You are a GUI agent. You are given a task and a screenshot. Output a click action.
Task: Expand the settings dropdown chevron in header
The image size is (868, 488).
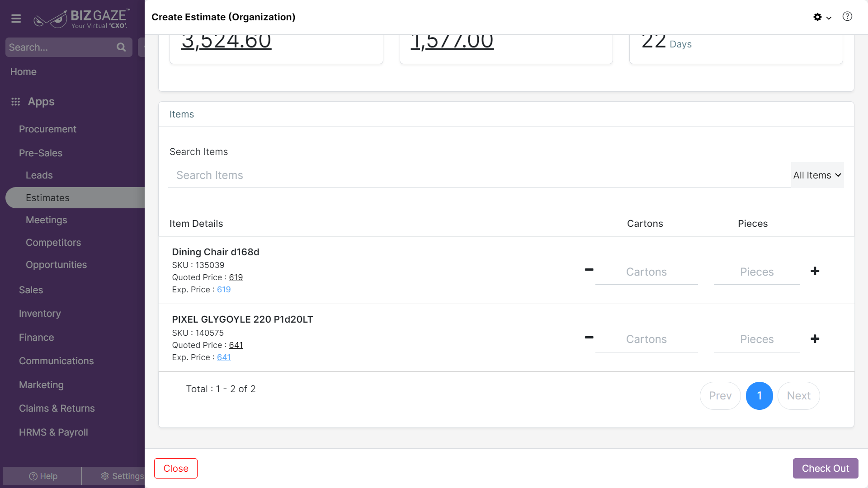pos(829,18)
